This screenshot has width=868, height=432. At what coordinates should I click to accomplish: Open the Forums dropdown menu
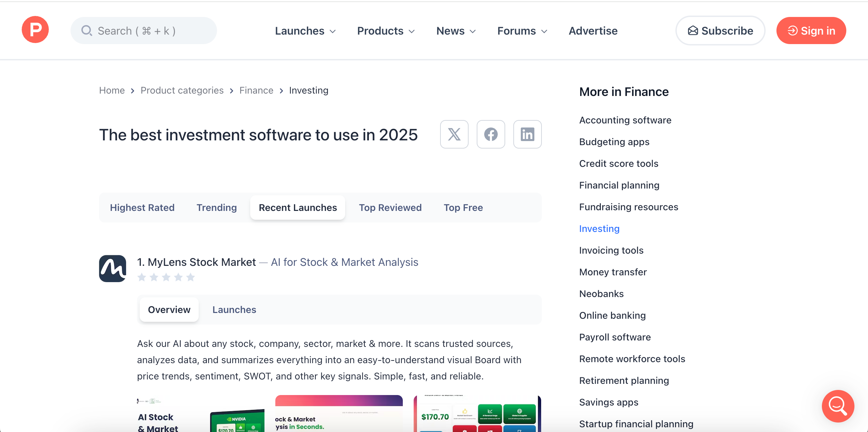pyautogui.click(x=522, y=31)
